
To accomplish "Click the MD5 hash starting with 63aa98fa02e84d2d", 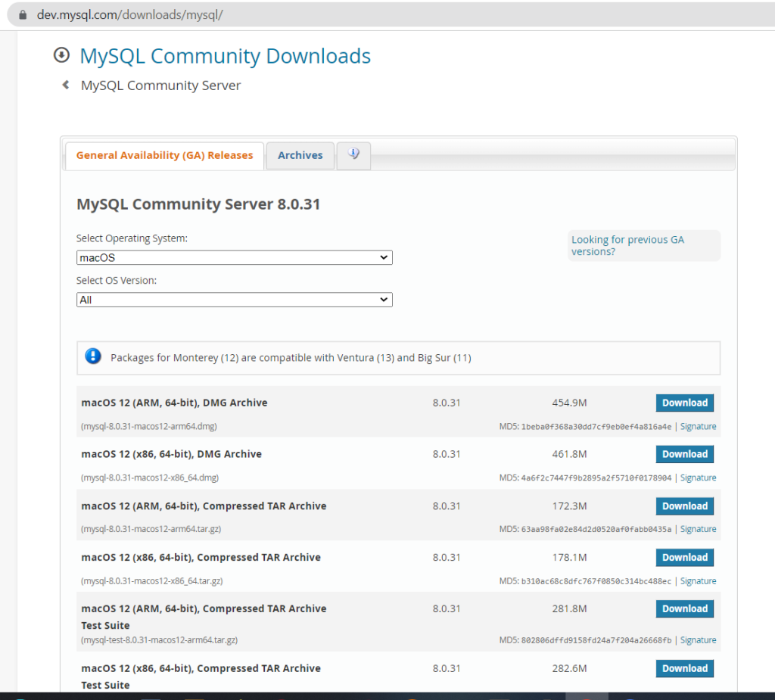I will (596, 530).
